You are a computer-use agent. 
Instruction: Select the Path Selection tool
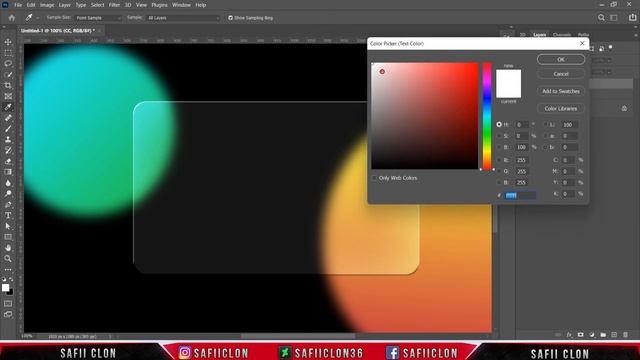8,226
